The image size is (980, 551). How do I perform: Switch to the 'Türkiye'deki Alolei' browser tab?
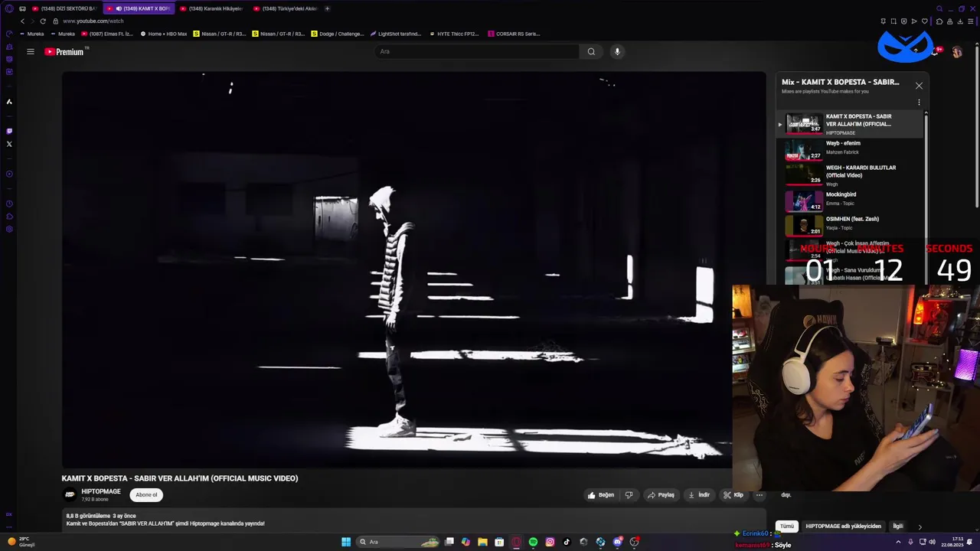(285, 8)
